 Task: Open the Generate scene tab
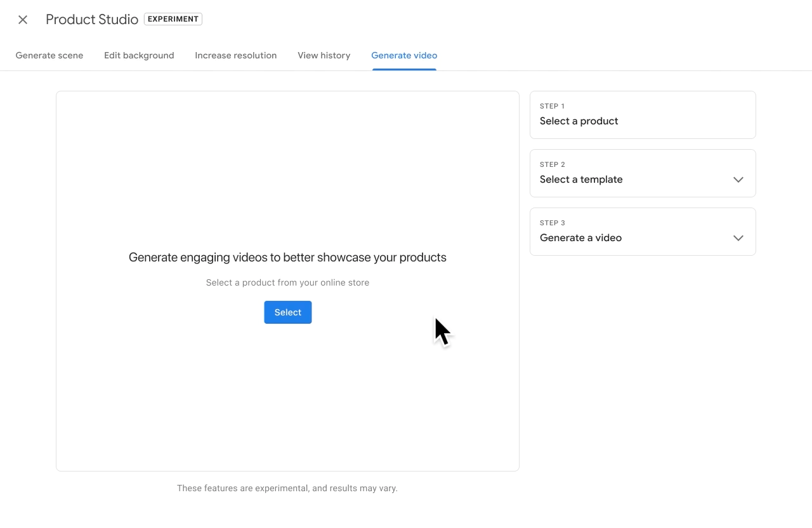click(49, 55)
